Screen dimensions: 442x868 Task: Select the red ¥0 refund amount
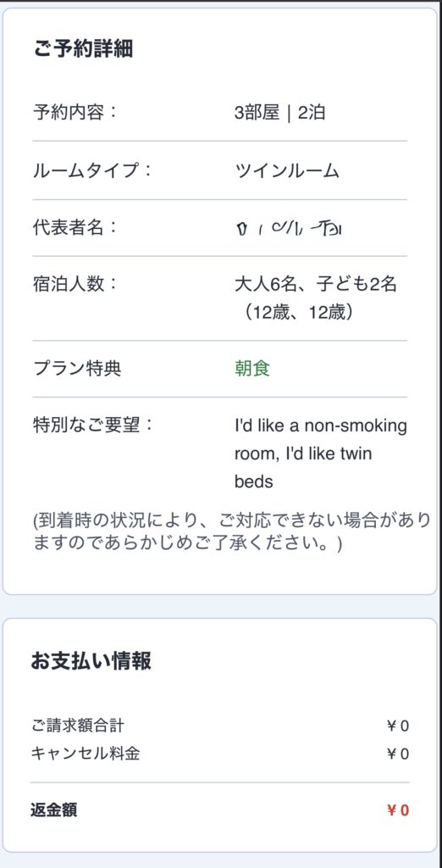point(398,810)
